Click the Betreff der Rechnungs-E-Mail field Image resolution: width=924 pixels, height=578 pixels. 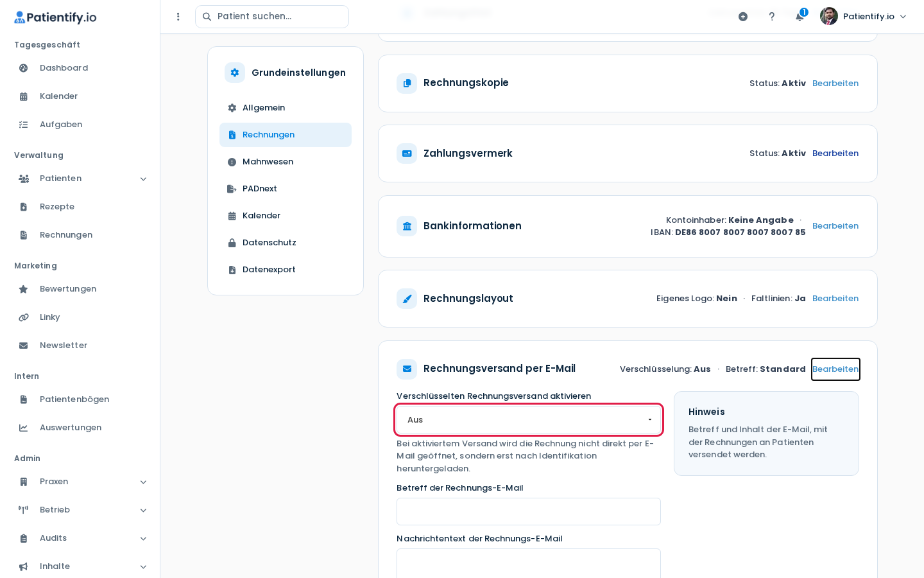tap(529, 512)
